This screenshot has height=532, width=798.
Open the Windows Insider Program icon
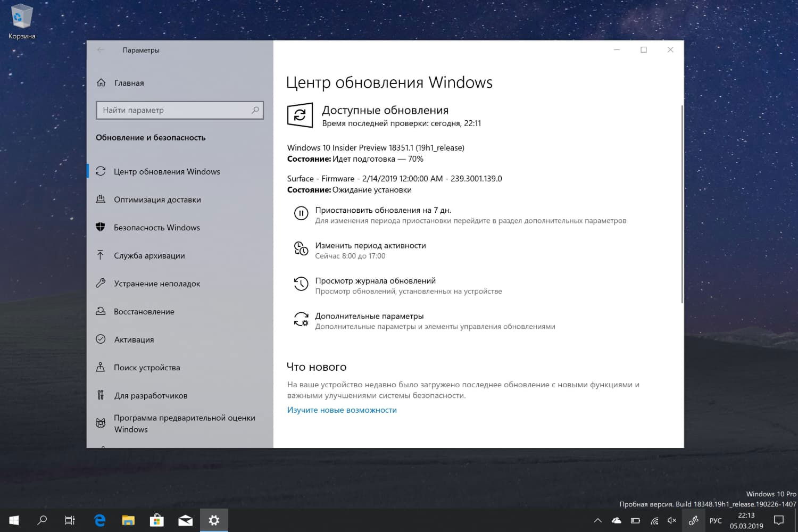[x=101, y=422]
